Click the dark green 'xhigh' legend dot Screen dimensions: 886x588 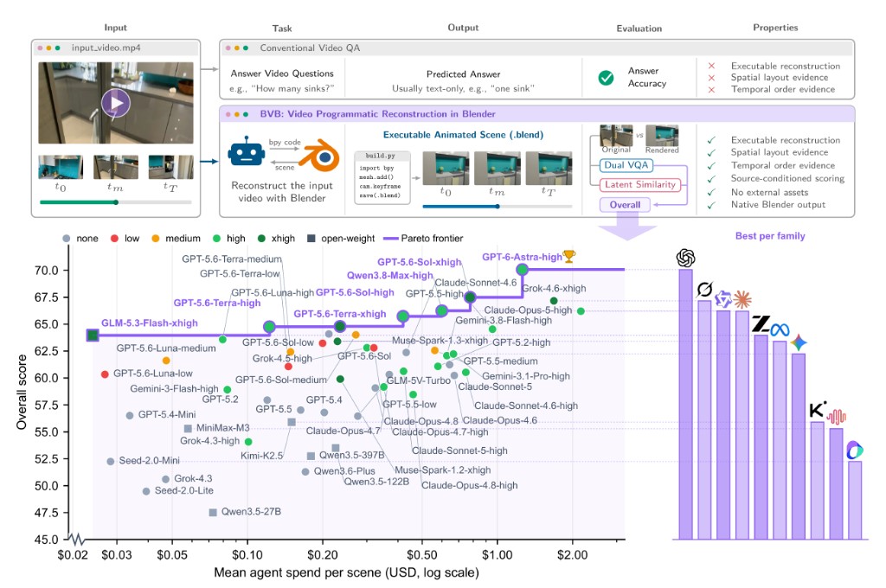[261, 239]
